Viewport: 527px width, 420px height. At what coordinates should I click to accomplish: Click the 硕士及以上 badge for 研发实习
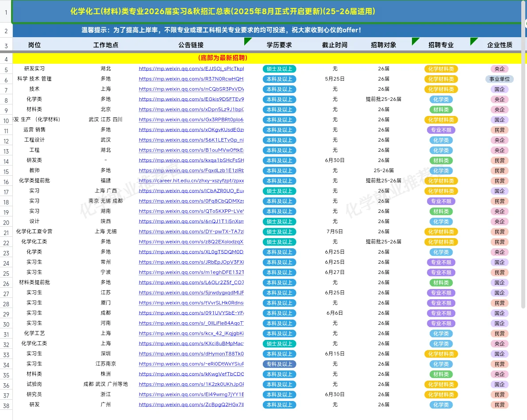(279, 69)
